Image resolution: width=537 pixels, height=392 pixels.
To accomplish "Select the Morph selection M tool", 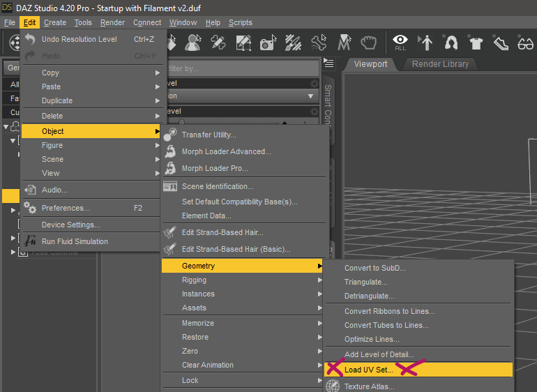I will click(345, 43).
